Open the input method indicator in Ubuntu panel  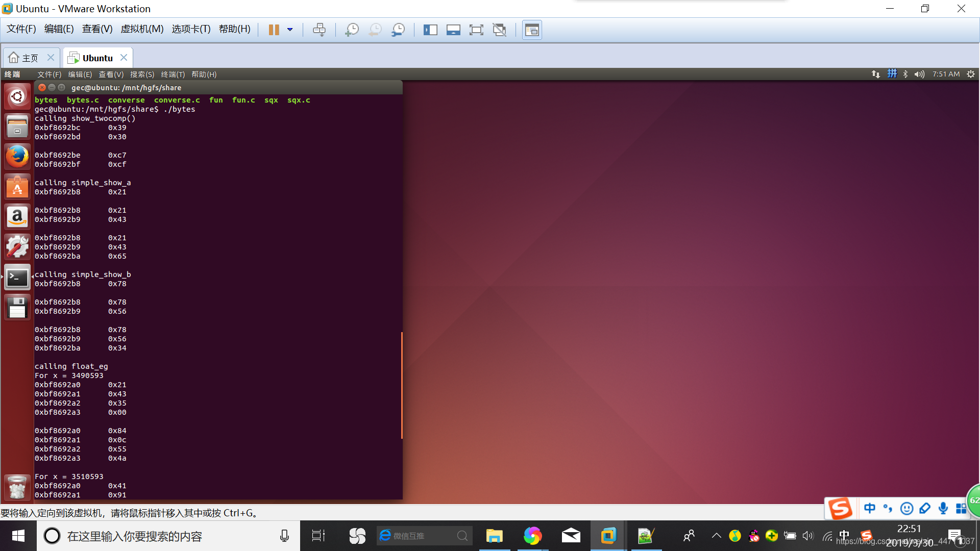coord(892,74)
